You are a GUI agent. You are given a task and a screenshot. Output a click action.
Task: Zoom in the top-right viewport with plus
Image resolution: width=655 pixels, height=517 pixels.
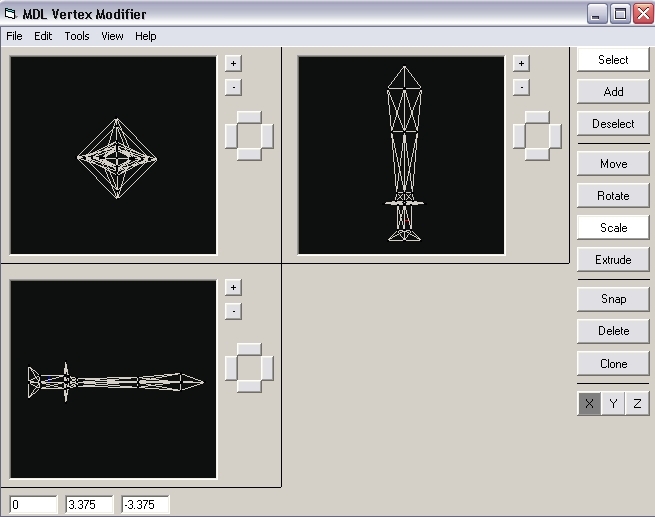[521, 63]
